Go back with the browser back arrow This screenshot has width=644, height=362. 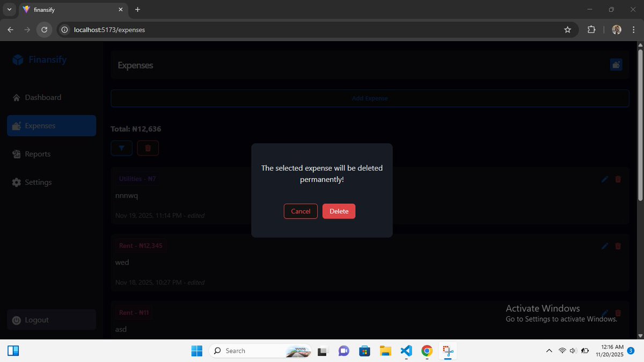(11, 30)
